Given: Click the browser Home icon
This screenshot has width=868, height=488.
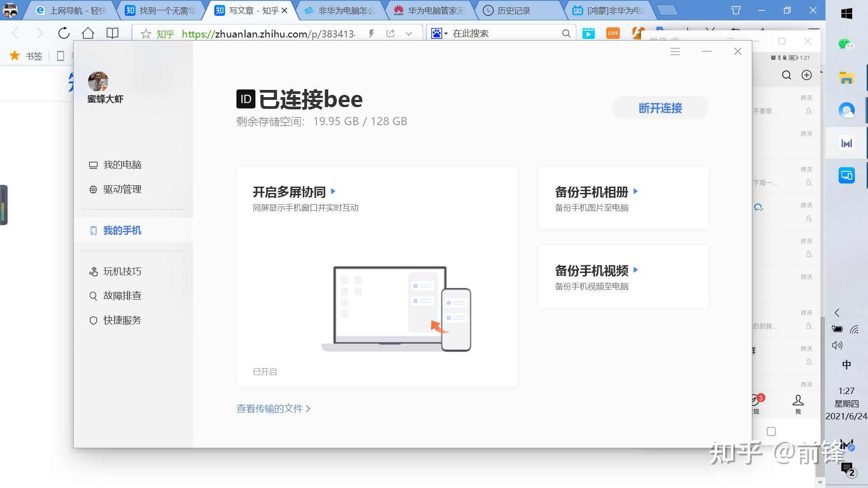Looking at the screenshot, I should point(88,33).
